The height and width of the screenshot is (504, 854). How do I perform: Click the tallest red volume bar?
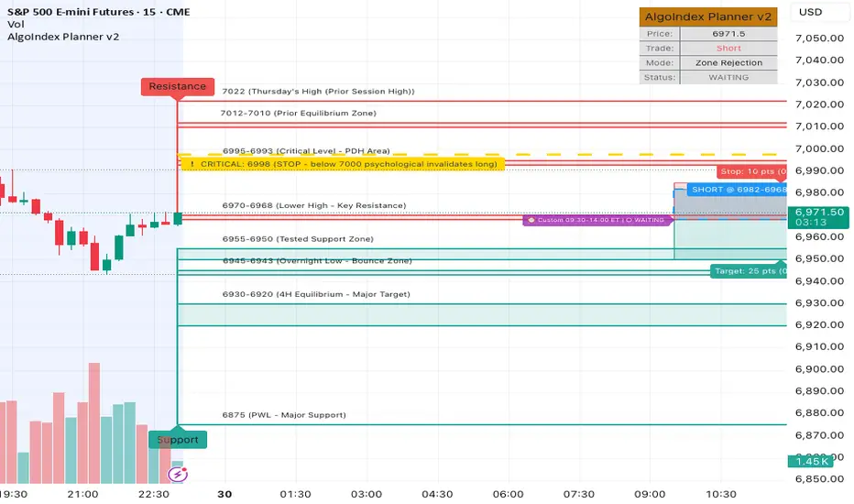pyautogui.click(x=94, y=423)
